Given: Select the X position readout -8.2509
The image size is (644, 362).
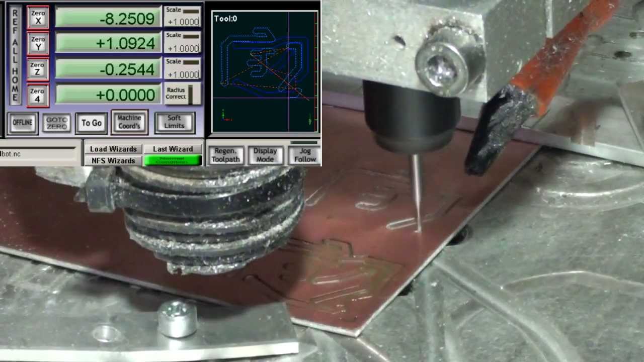Looking at the screenshot, I should pos(108,19).
